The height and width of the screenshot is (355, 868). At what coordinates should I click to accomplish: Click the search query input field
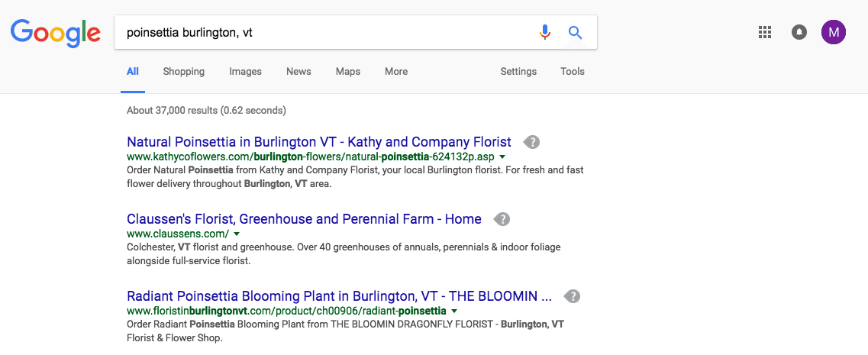click(321, 32)
